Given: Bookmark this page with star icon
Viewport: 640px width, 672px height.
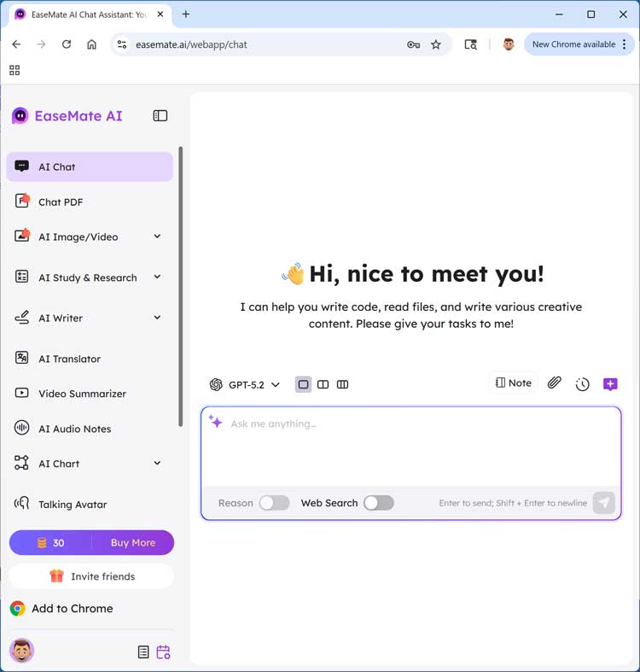Looking at the screenshot, I should coord(436,44).
